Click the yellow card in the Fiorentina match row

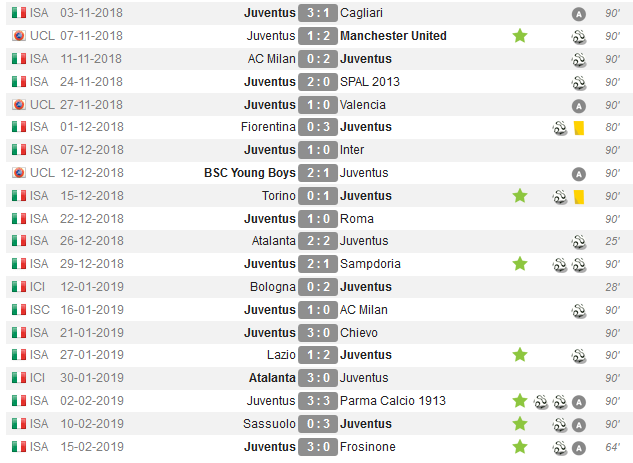tap(579, 127)
